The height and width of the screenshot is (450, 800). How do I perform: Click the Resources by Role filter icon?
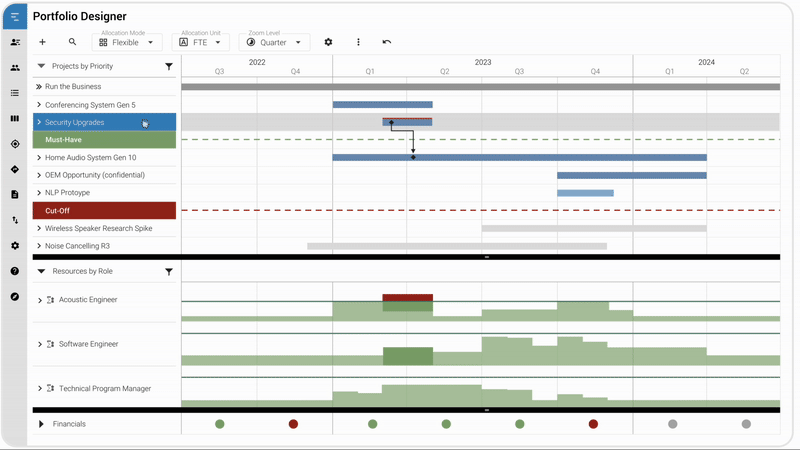coord(169,271)
